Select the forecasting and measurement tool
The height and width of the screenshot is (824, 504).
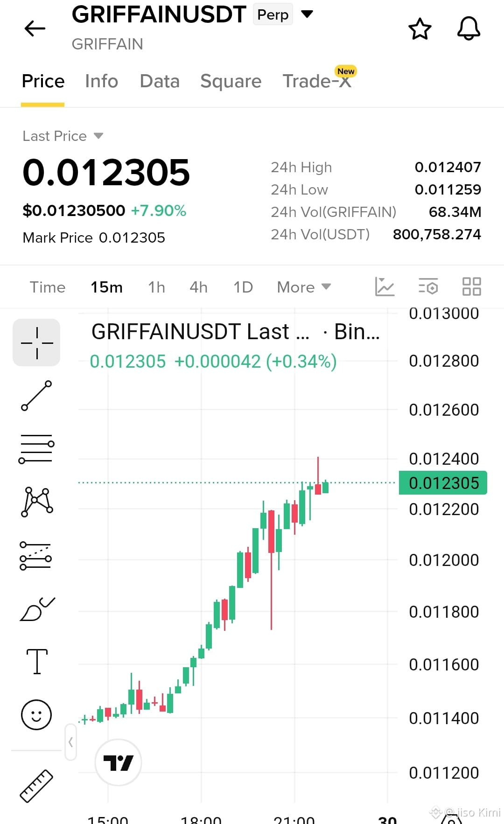pyautogui.click(x=36, y=556)
